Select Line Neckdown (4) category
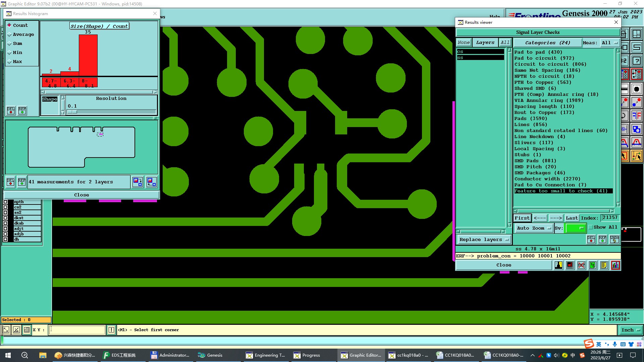644x362 pixels. [540, 137]
